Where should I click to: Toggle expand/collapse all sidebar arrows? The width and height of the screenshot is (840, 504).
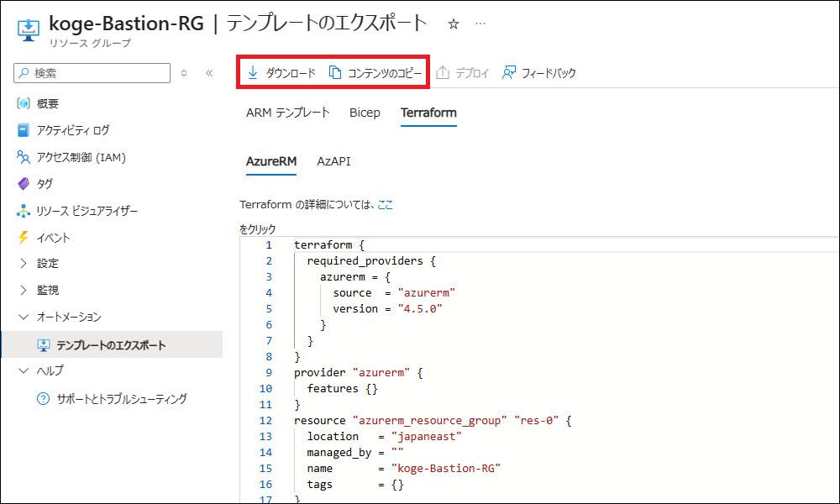tap(184, 73)
